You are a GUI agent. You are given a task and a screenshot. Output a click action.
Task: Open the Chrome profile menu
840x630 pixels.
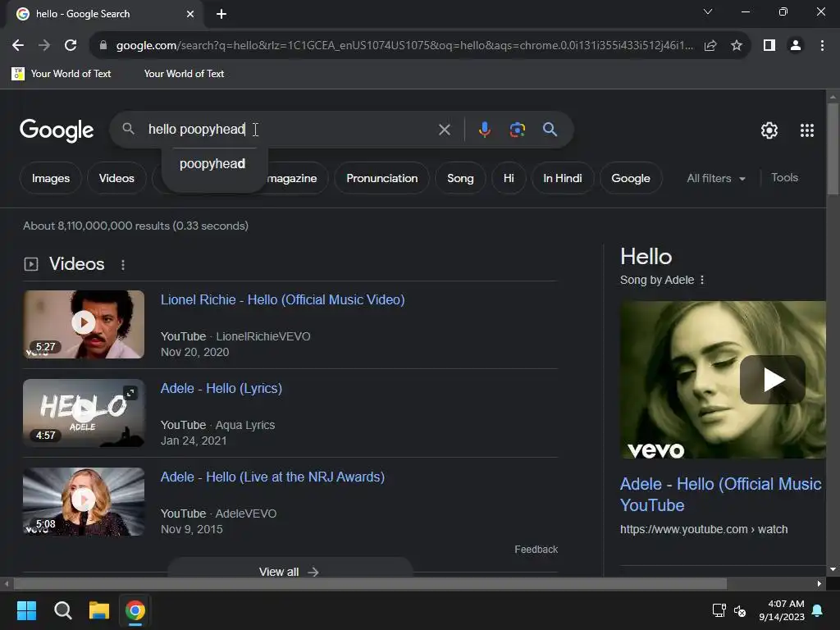(x=796, y=46)
